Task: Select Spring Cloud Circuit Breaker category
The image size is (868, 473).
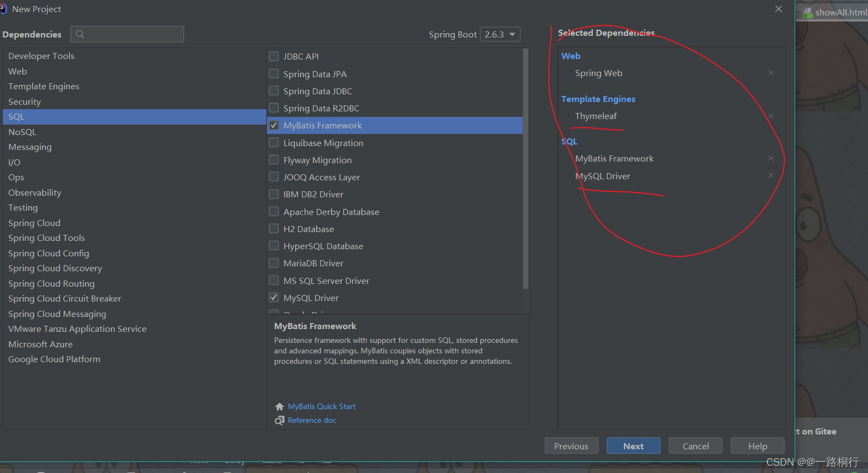Action: (x=135, y=299)
